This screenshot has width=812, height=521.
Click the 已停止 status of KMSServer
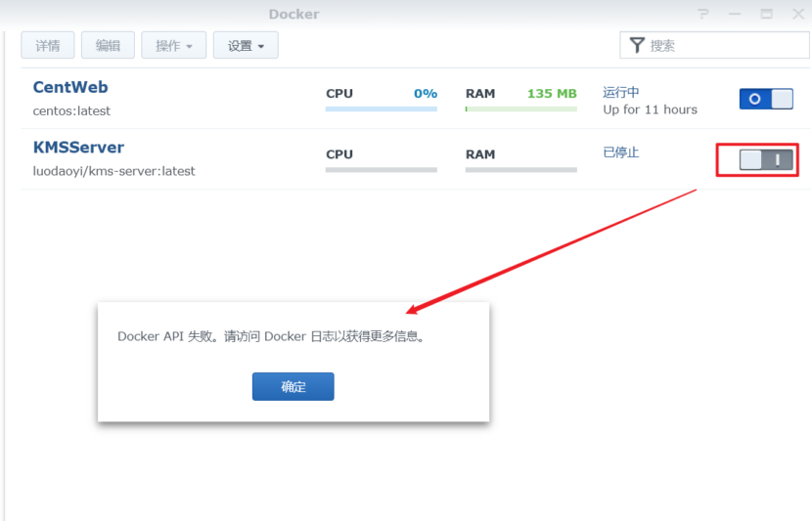point(620,152)
